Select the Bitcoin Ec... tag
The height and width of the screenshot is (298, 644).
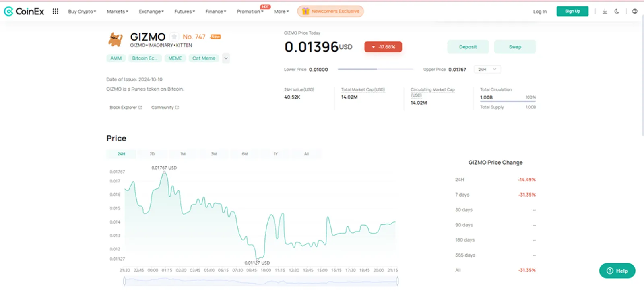click(x=144, y=58)
